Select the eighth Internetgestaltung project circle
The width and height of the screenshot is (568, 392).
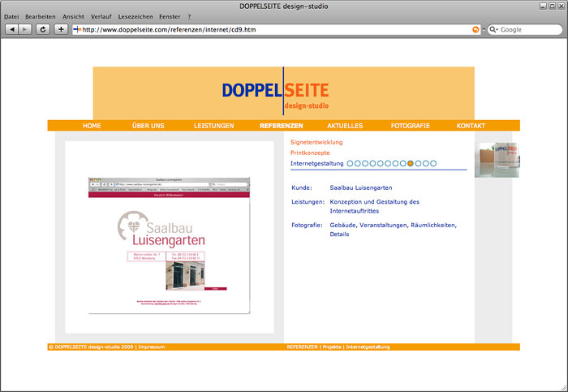tap(402, 163)
